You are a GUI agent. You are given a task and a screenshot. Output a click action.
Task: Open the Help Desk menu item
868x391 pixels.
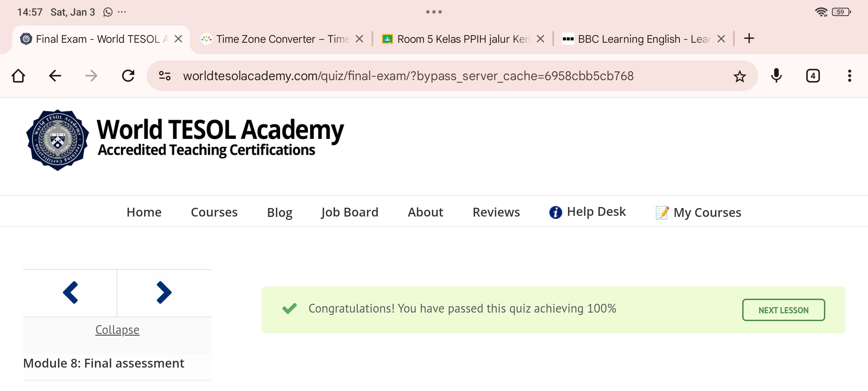587,212
